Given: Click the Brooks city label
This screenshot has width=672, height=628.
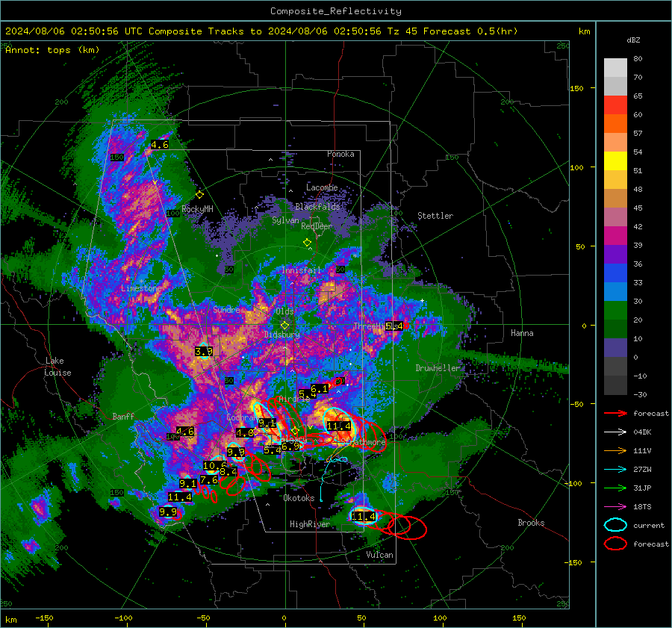Looking at the screenshot, I should (531, 523).
